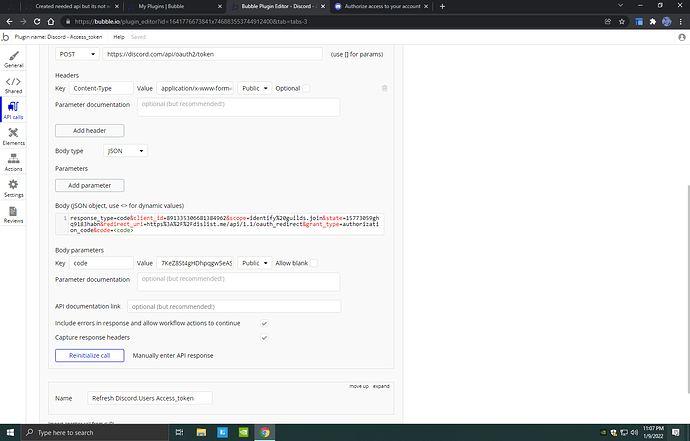Open the API calls section

tap(14, 110)
